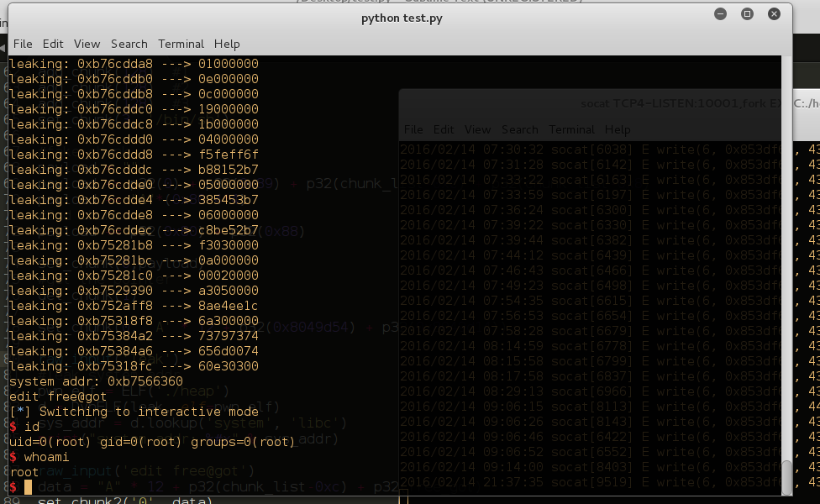Maximize the python test.py terminal window

point(747,14)
